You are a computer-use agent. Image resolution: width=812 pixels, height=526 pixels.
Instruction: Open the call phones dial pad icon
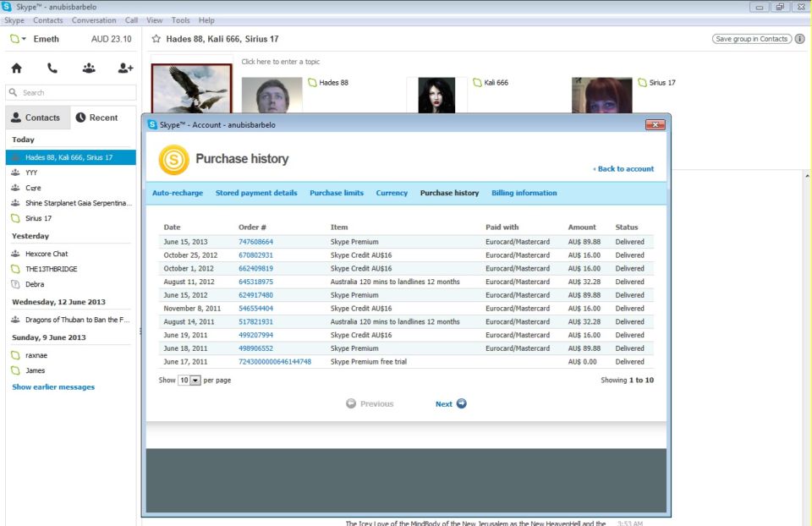[x=52, y=68]
